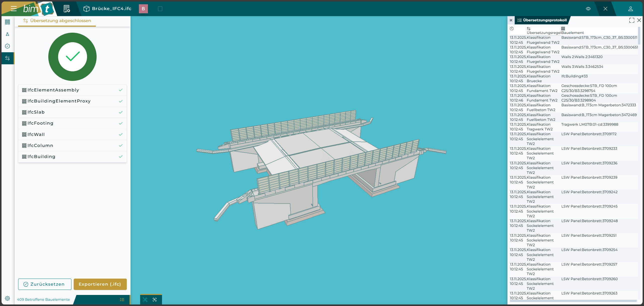The image size is (644, 306).
Task: Expand the protocol panel to fullscreen
Action: click(632, 20)
